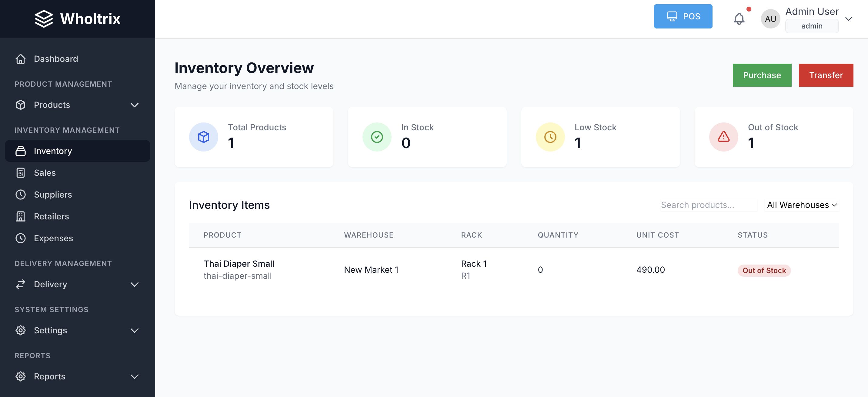868x397 pixels.
Task: Click the Retailers building icon
Action: (21, 216)
